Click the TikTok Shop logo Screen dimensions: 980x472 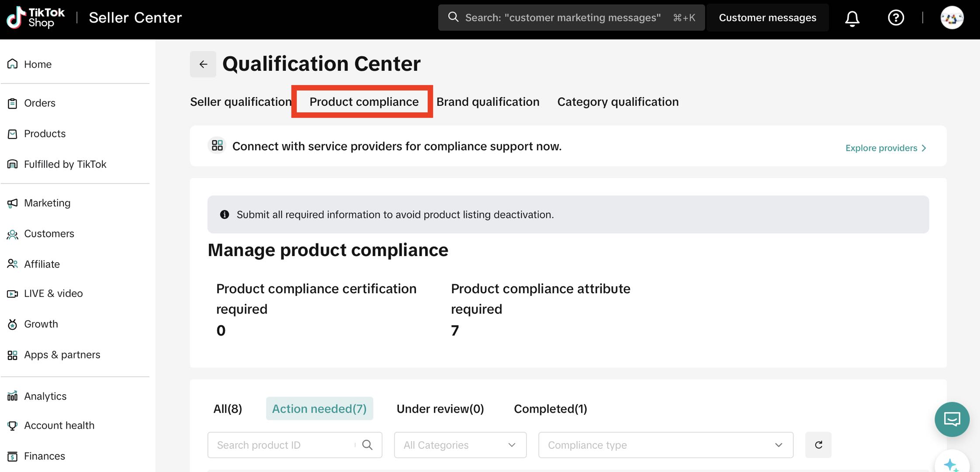[36, 17]
